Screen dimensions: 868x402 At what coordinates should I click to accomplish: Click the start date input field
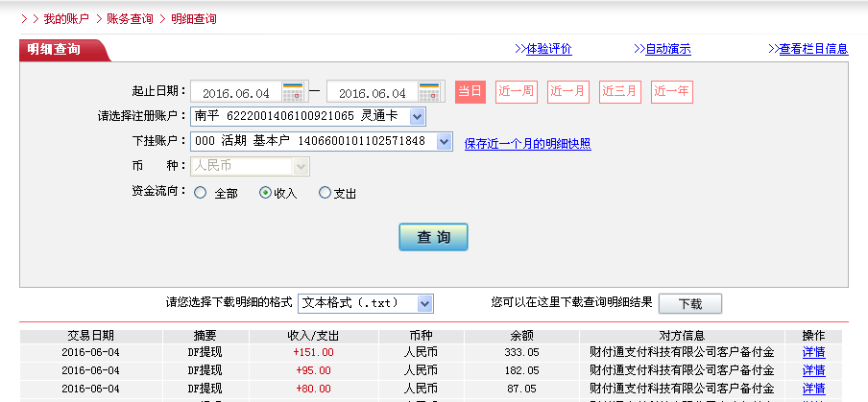tap(236, 93)
